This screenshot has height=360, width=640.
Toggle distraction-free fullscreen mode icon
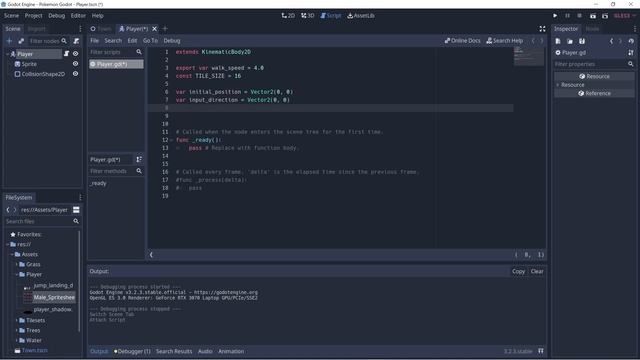pyautogui.click(x=542, y=29)
